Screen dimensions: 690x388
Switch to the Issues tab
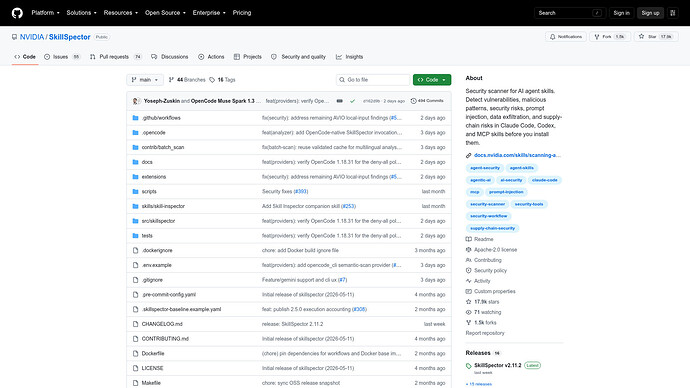[x=62, y=57]
